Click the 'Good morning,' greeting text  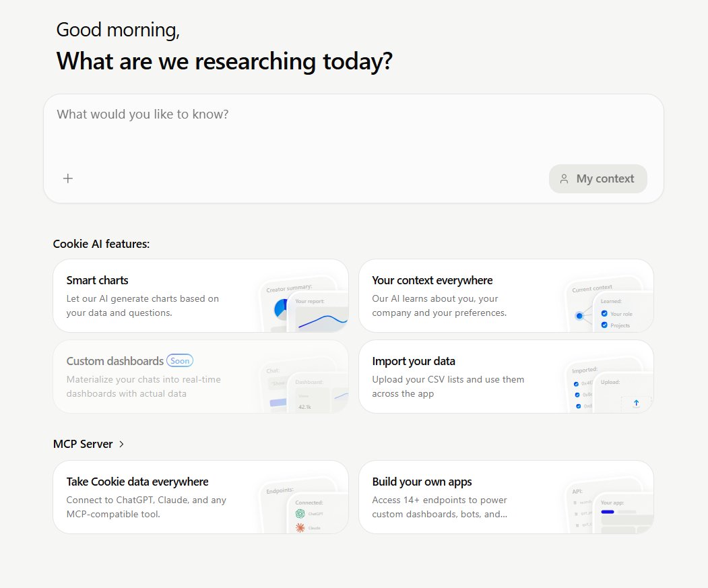(x=118, y=30)
